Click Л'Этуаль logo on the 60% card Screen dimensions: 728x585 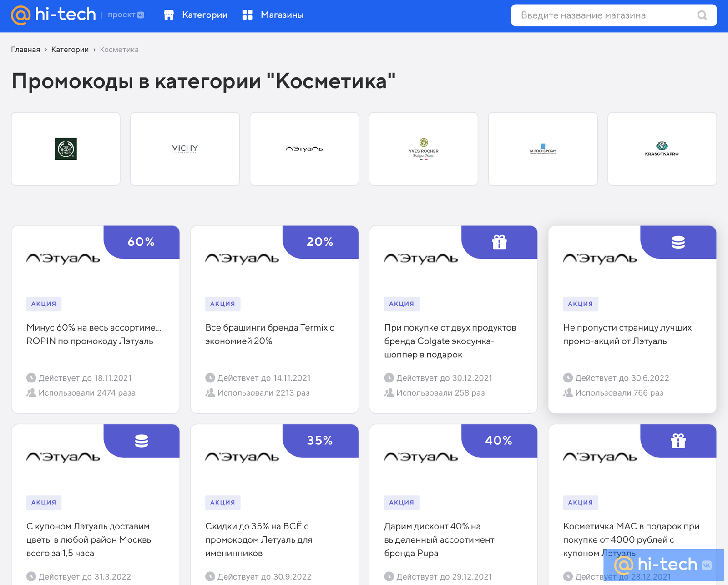(63, 258)
